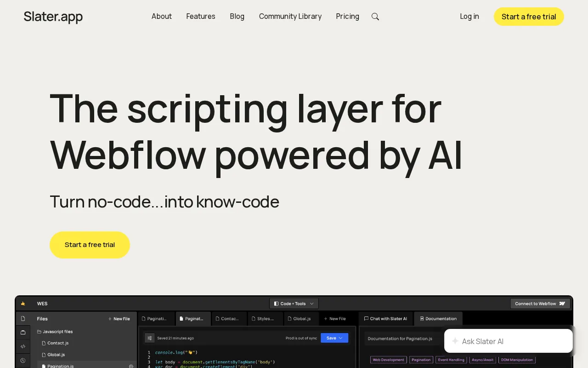Click Connect to Webflow button
Viewport: 588px width, 368px height.
(540, 304)
